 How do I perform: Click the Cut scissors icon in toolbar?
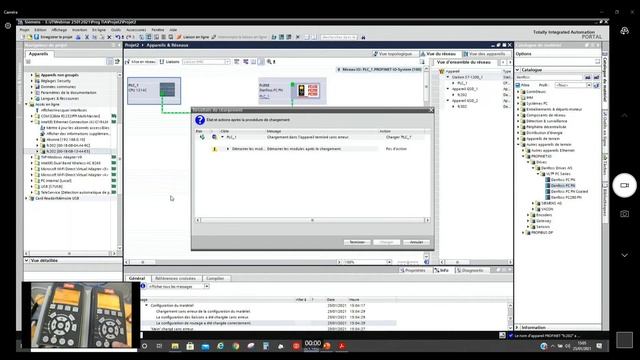pyautogui.click(x=87, y=37)
